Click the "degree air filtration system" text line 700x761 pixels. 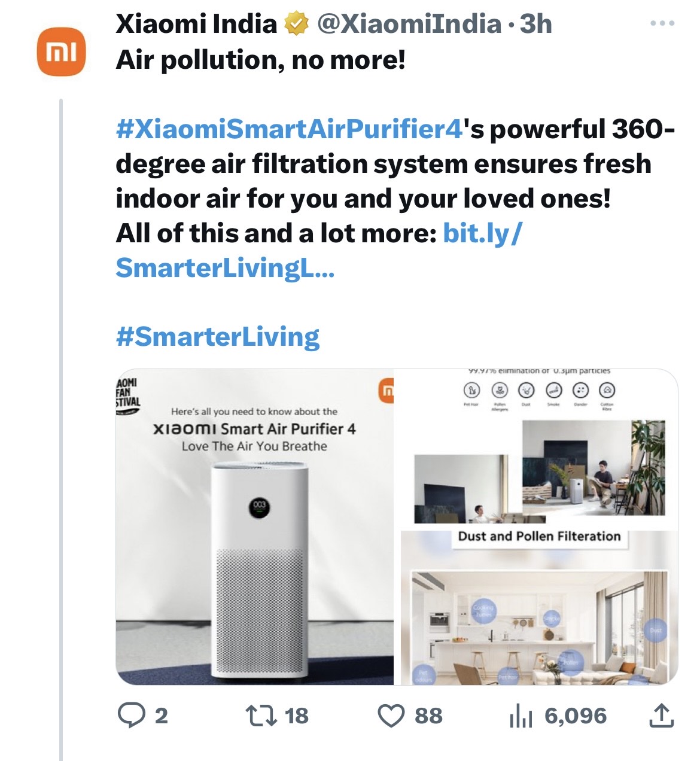[383, 164]
